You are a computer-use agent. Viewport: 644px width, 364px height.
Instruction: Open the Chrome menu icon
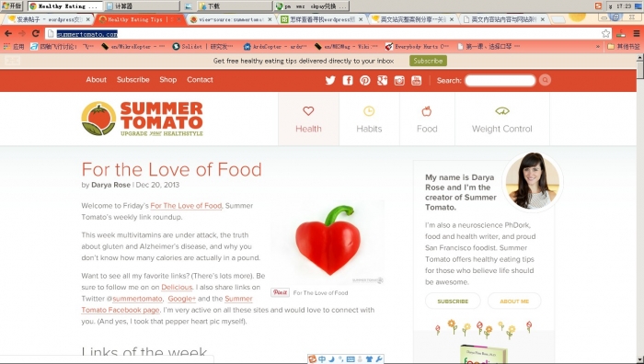(637, 34)
